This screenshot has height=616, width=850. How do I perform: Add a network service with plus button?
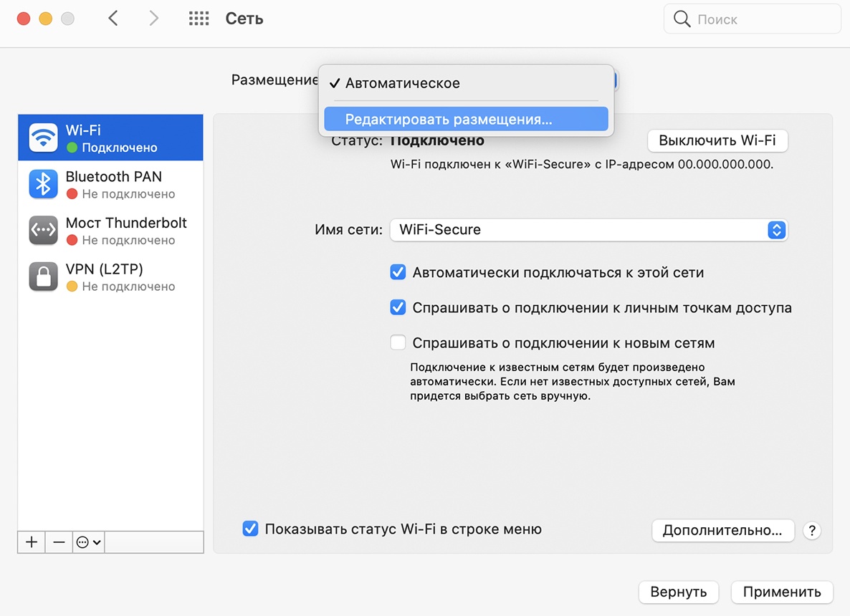click(32, 542)
